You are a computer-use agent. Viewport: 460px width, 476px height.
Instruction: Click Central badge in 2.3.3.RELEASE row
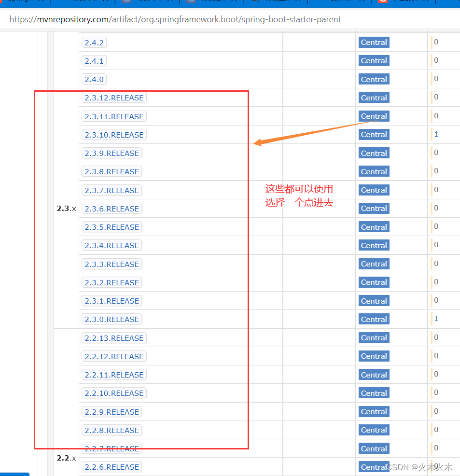[374, 264]
